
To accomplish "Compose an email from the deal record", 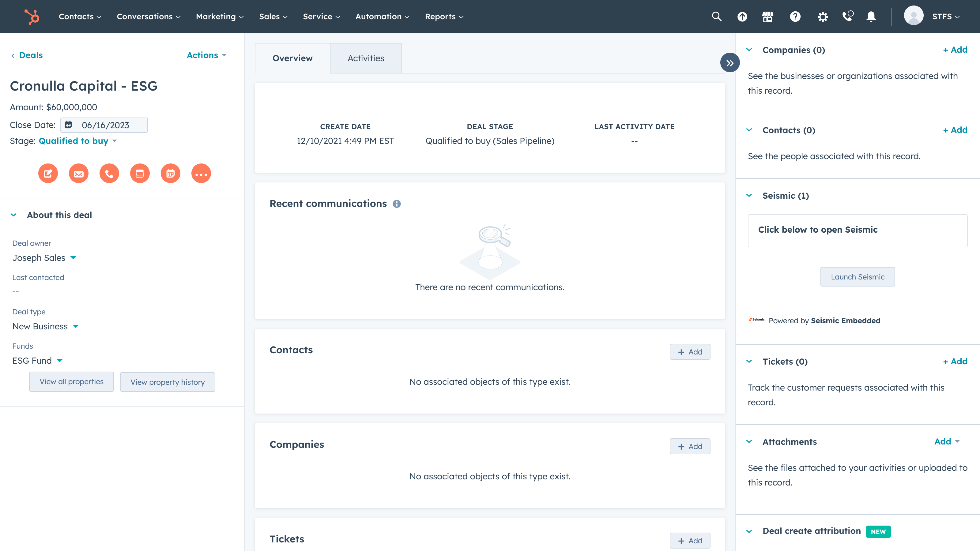I will (x=78, y=173).
